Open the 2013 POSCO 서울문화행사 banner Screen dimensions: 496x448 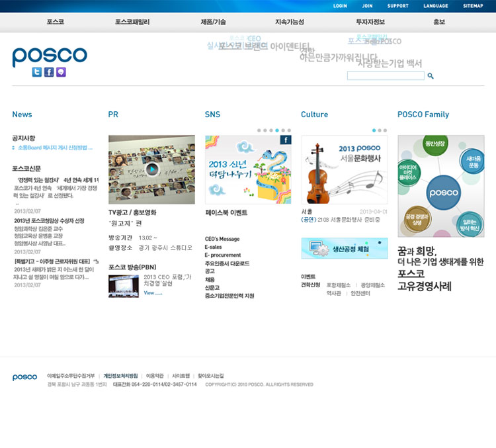click(x=345, y=169)
